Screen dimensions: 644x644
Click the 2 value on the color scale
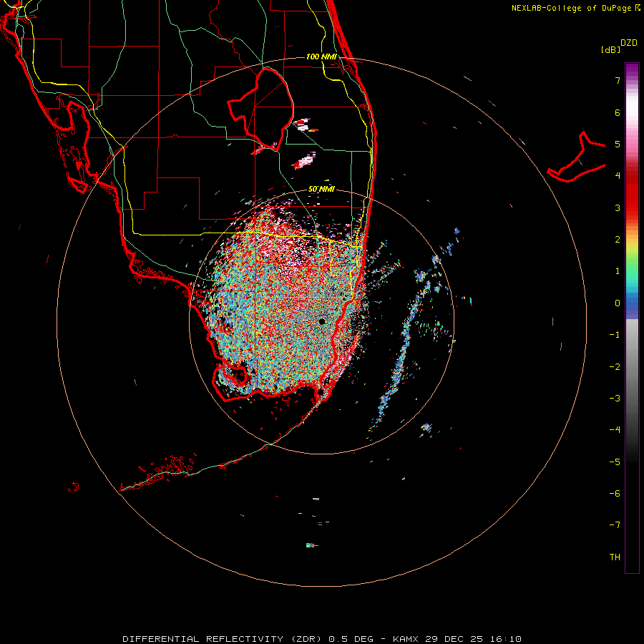(618, 240)
